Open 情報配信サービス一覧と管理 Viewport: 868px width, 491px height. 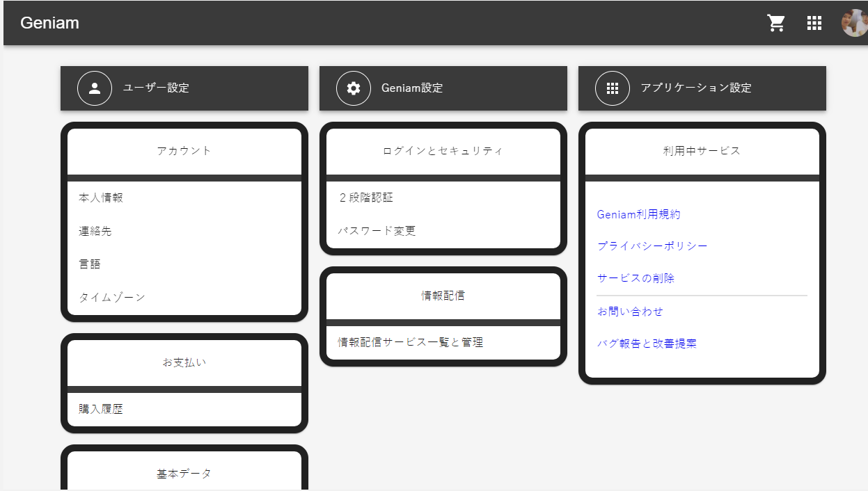(410, 342)
